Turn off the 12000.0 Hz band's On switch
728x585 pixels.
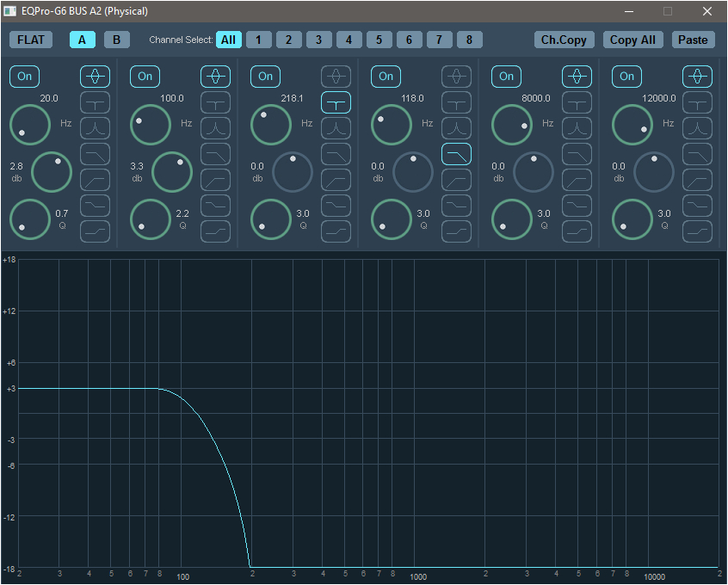[x=627, y=77]
